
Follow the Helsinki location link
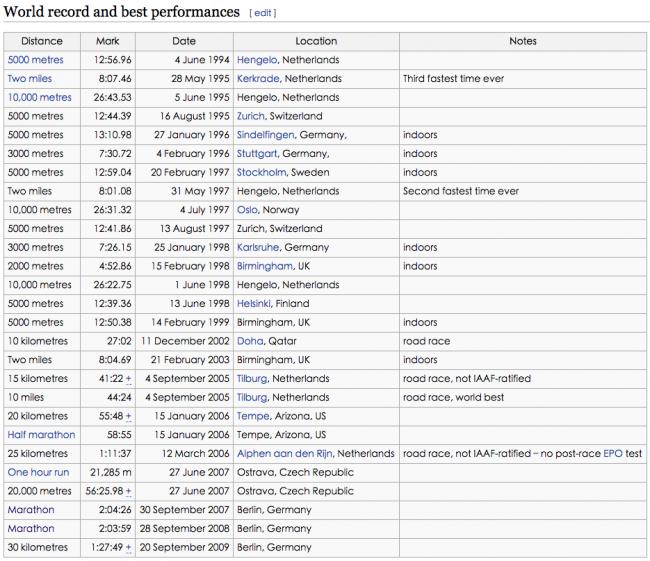[x=254, y=304]
